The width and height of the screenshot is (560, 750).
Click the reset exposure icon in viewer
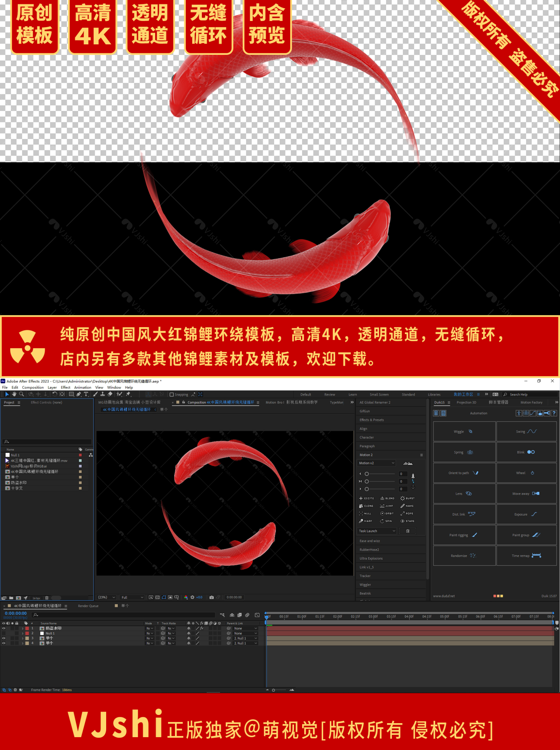coord(192,597)
